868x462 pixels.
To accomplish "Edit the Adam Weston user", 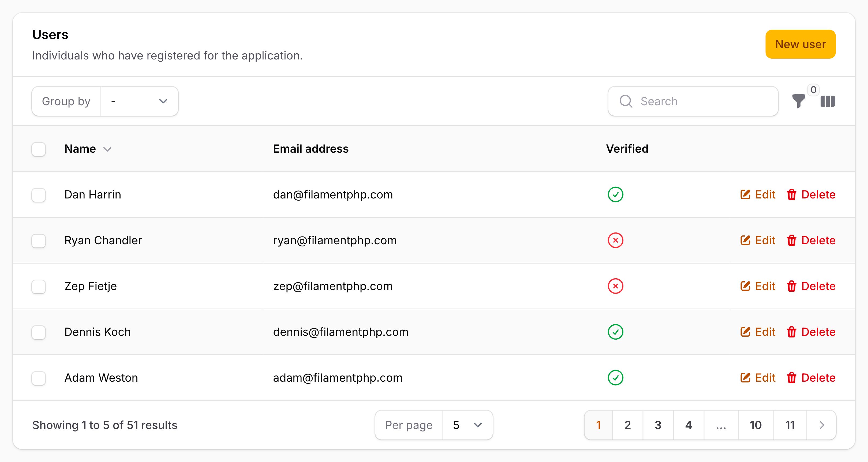I will [758, 378].
